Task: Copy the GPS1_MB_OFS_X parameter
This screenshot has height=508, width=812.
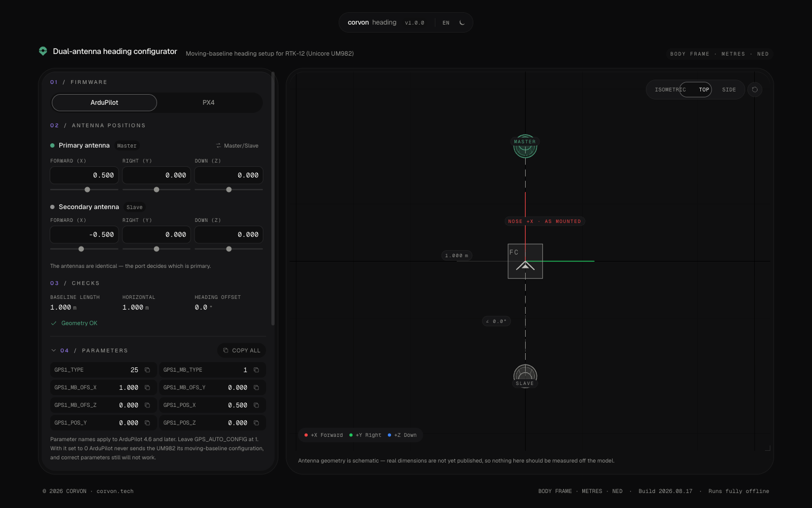Action: (147, 388)
